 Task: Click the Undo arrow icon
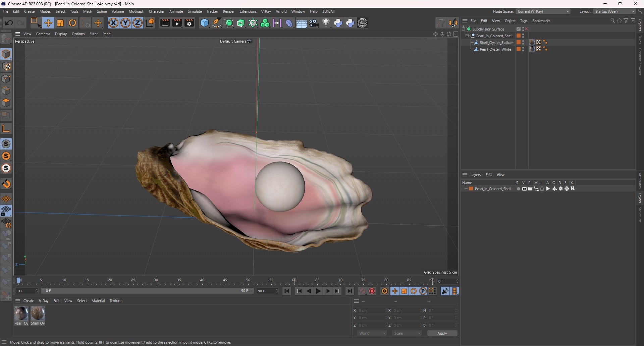pos(9,23)
